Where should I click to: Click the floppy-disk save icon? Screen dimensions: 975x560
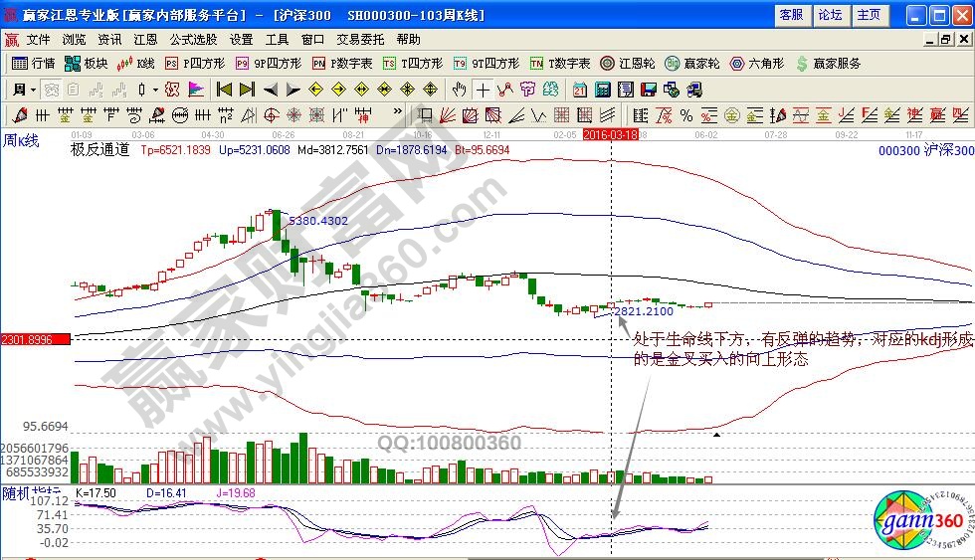pos(648,90)
